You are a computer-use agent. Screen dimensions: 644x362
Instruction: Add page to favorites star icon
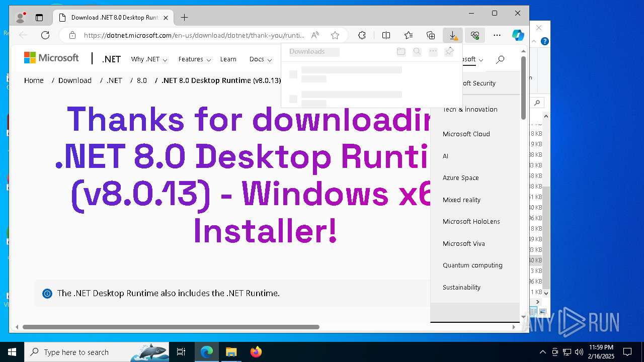[335, 35]
